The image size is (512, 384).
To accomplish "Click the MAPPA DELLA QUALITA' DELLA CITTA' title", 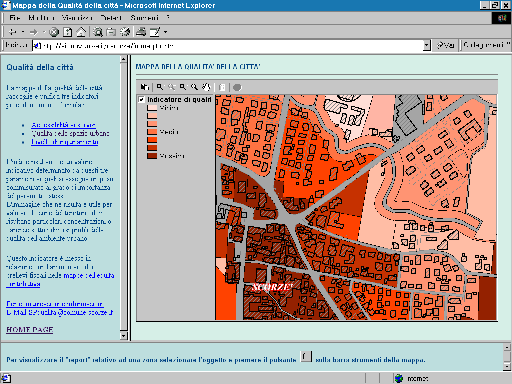I will [x=198, y=67].
